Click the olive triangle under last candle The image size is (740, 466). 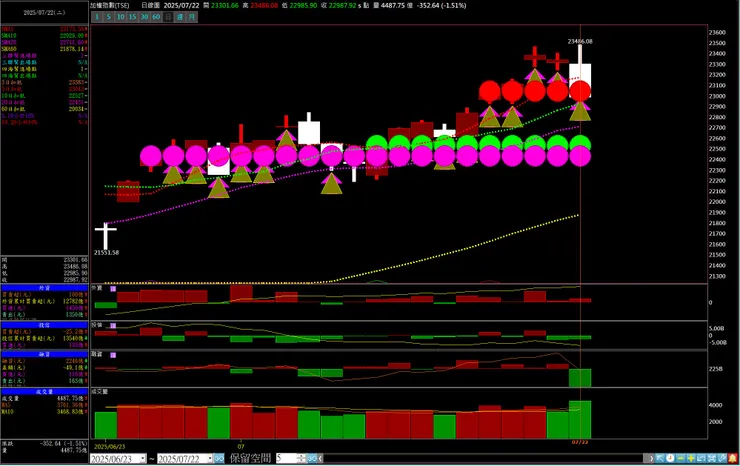click(580, 112)
